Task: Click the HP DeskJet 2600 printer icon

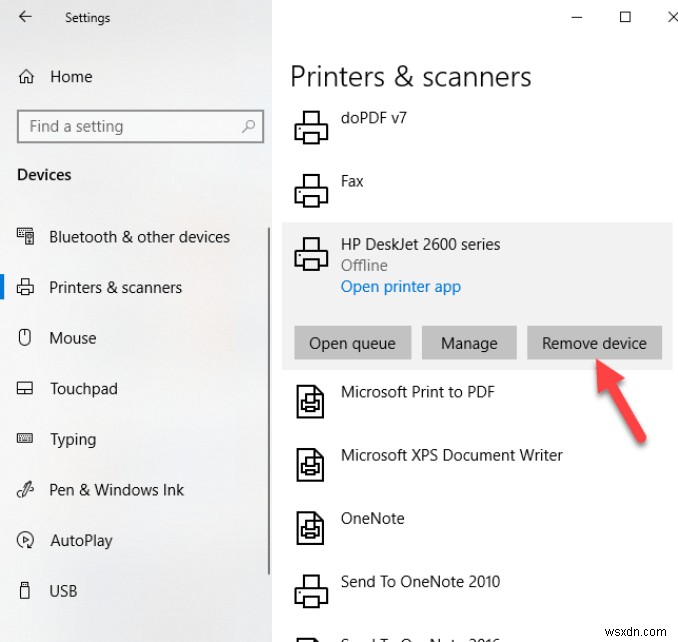Action: (x=311, y=254)
